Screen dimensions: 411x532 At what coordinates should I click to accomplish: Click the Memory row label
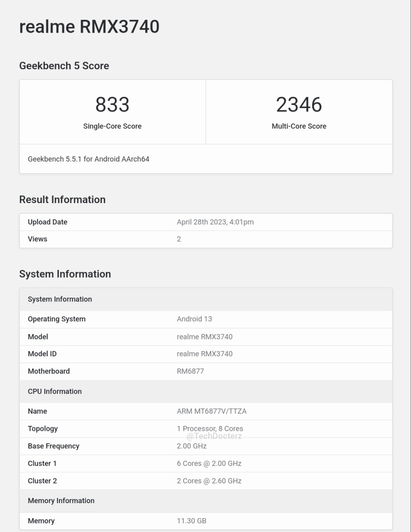tap(41, 521)
